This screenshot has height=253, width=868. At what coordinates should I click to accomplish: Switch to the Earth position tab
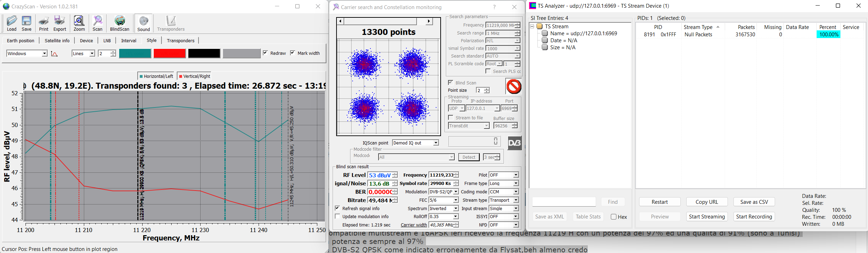pos(21,40)
